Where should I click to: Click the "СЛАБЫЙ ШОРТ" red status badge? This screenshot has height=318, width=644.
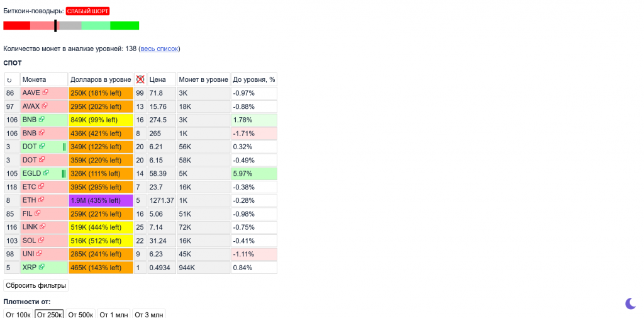(x=87, y=11)
